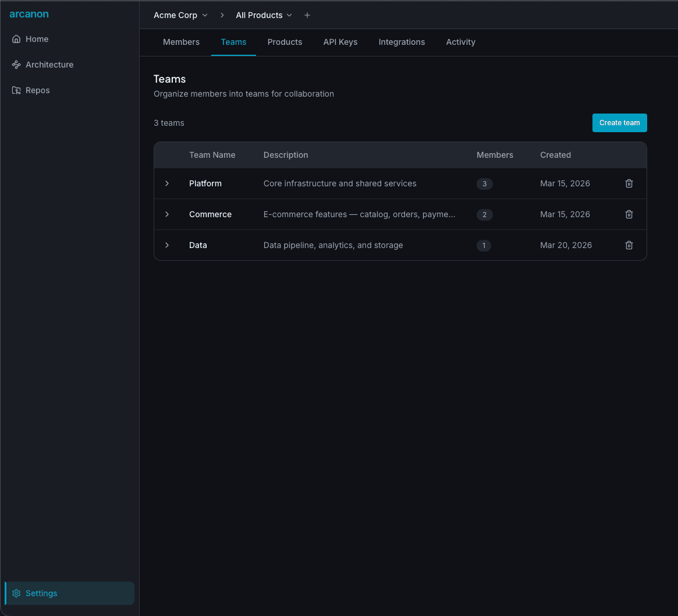Expand the Platform team row
Screen dimensions: 678x616
tap(168, 183)
